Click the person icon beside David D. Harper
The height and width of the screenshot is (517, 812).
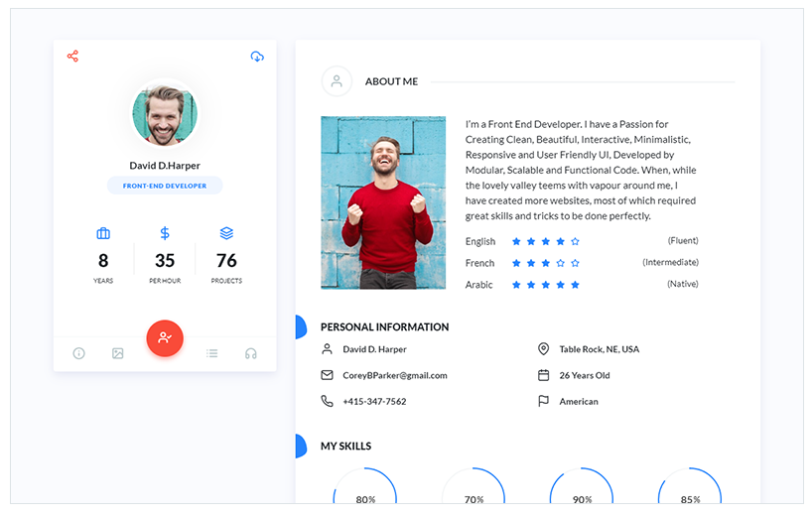coord(327,349)
